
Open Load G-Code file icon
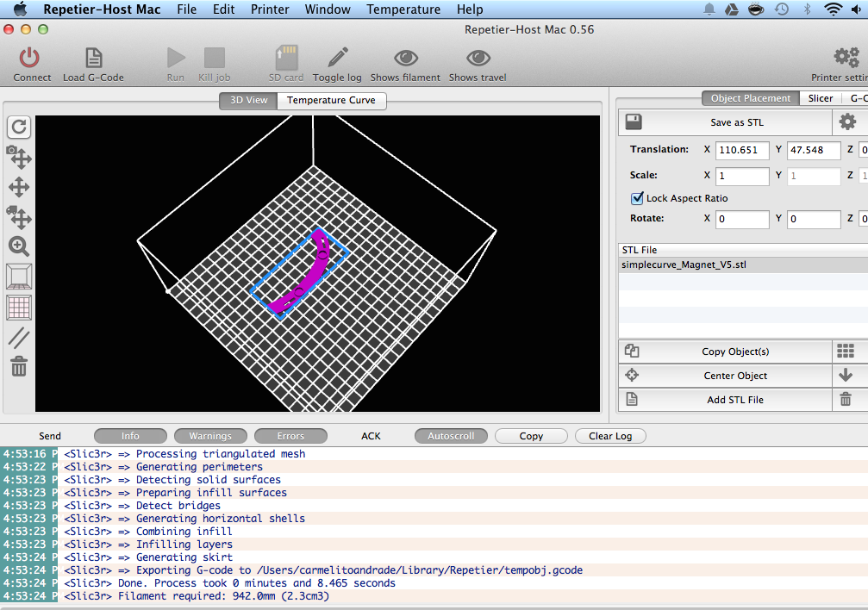(94, 58)
